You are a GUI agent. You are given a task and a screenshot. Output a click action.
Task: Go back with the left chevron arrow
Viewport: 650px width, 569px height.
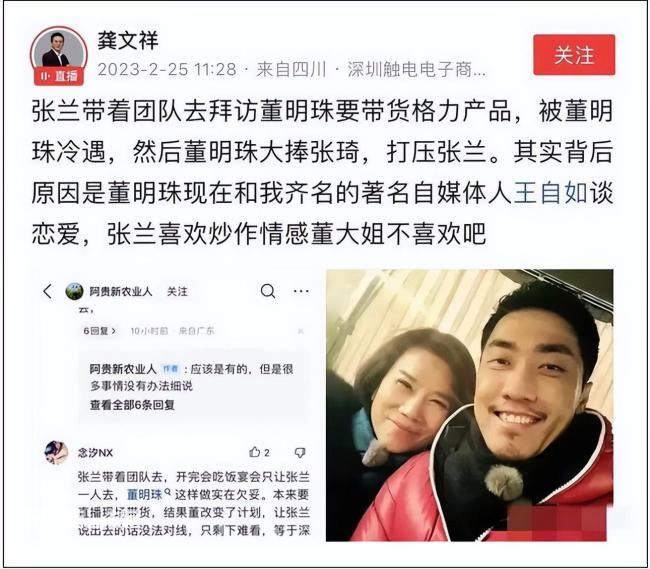pyautogui.click(x=48, y=291)
